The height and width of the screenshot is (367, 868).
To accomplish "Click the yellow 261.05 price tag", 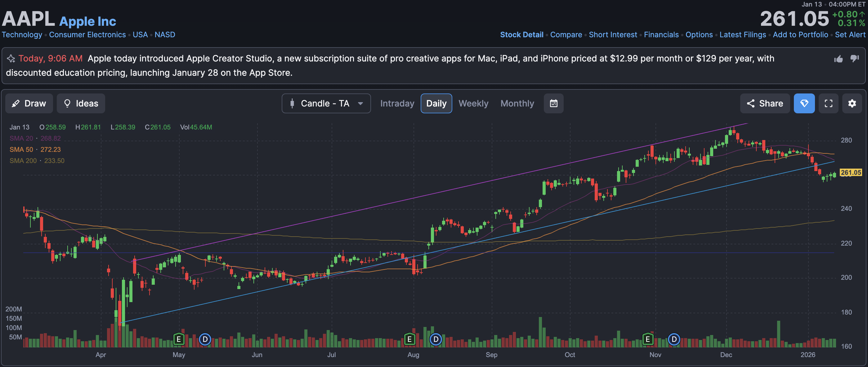I will [851, 172].
